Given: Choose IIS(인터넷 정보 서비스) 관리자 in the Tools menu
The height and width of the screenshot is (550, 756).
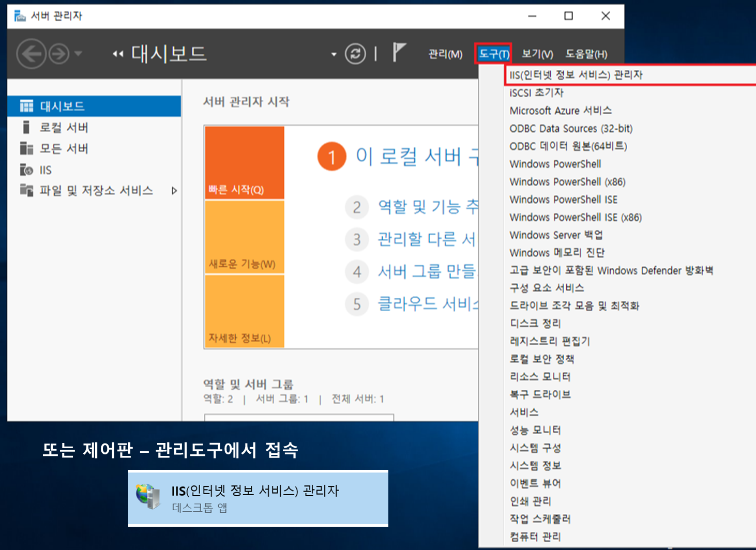Looking at the screenshot, I should click(630, 75).
